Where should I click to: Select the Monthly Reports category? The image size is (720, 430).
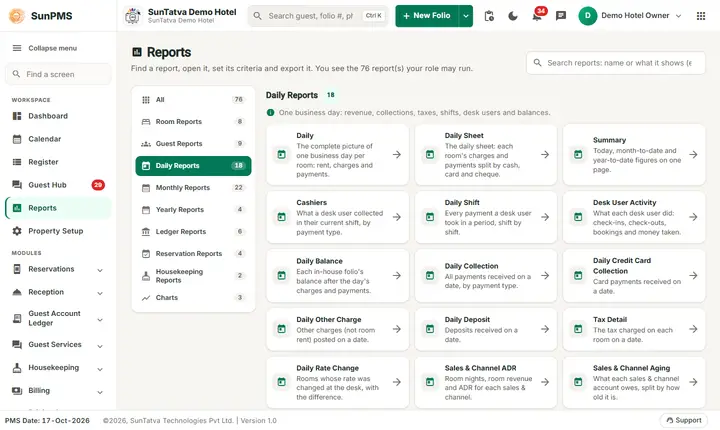193,187
